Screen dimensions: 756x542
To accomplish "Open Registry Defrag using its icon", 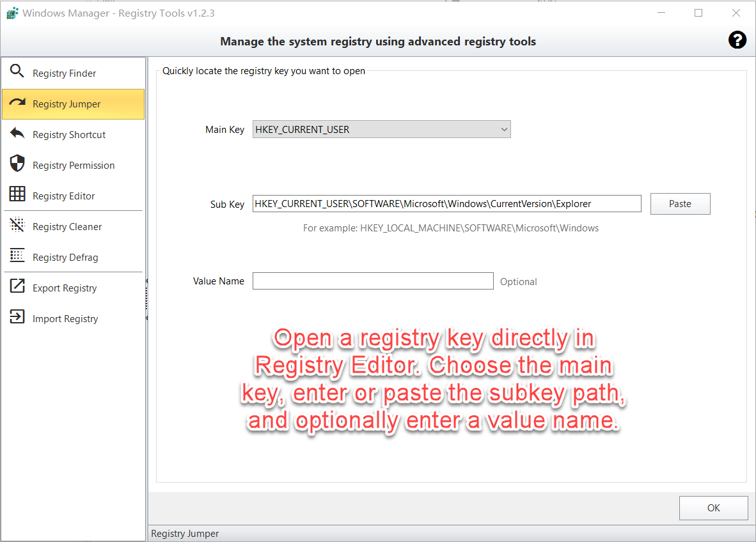I will pos(17,255).
